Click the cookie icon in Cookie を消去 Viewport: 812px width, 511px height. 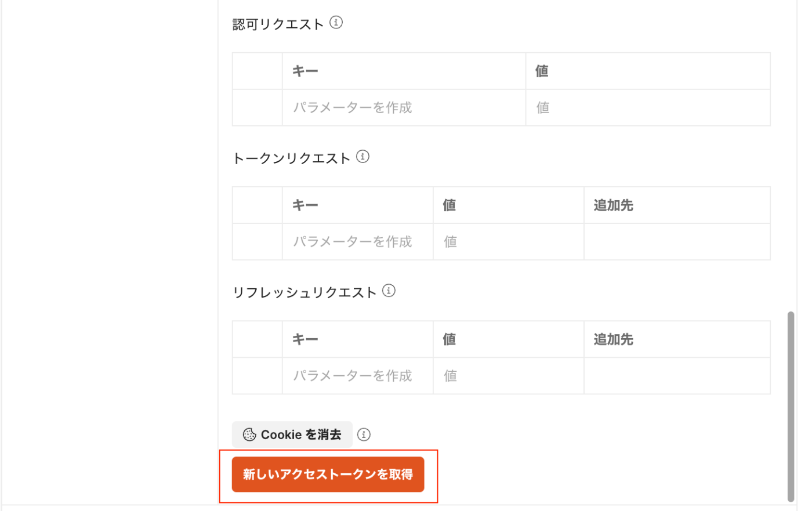(249, 434)
